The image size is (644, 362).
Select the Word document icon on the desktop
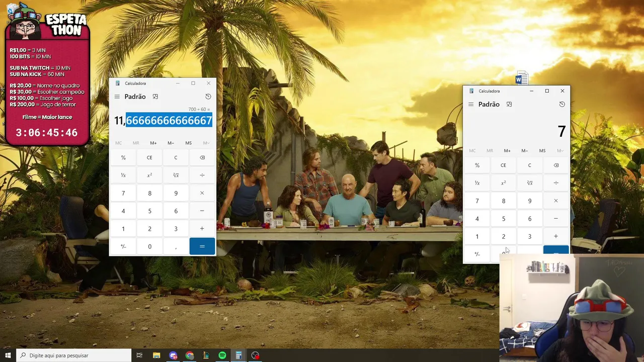[522, 78]
